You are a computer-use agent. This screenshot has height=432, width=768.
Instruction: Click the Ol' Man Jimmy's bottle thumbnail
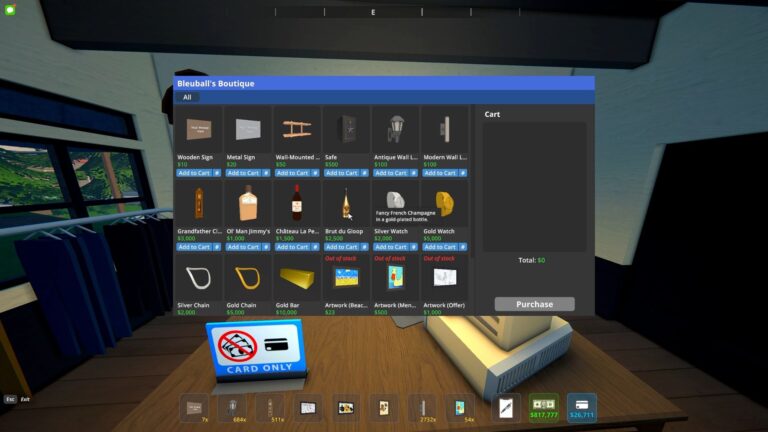point(248,203)
